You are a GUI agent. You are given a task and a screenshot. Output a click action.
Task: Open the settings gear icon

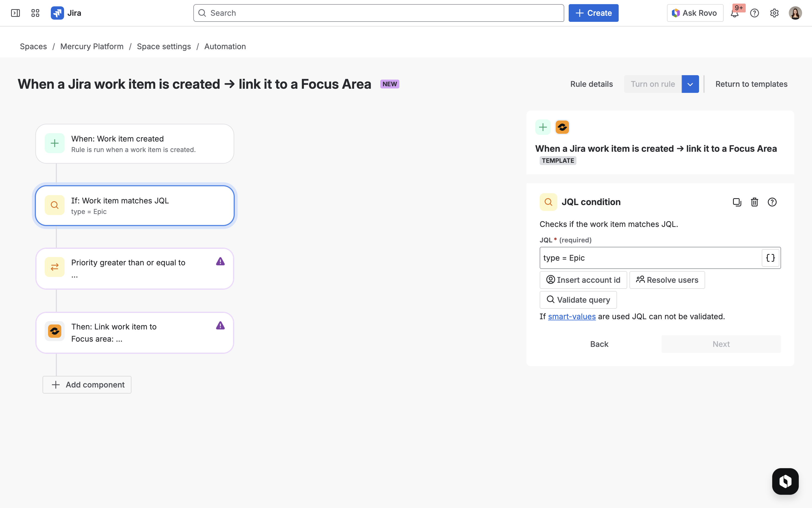pyautogui.click(x=774, y=13)
